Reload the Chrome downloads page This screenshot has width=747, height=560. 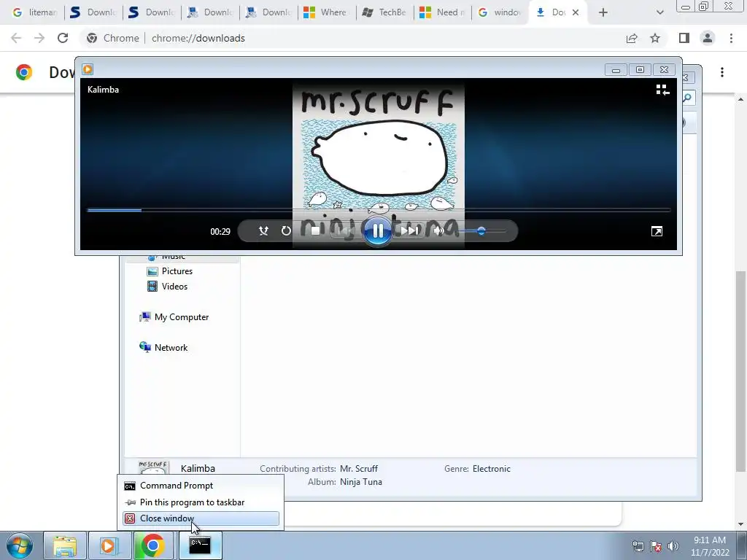pyautogui.click(x=63, y=38)
